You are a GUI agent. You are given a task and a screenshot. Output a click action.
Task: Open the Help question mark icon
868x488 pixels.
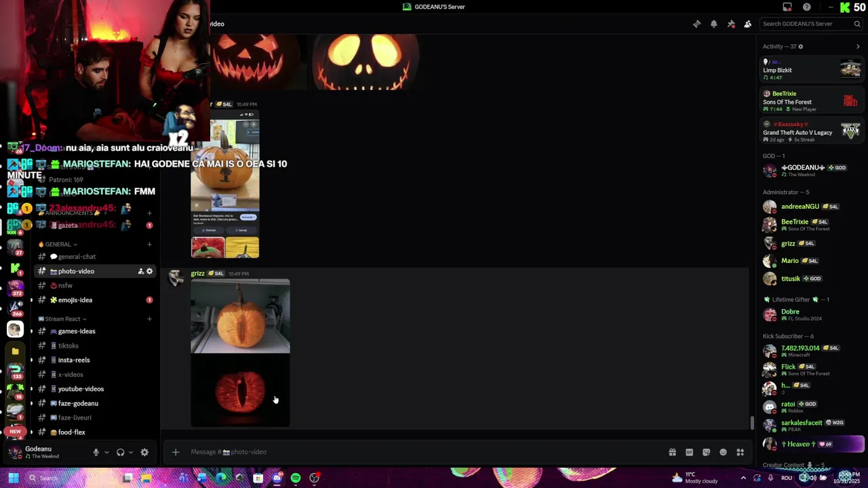tap(806, 7)
